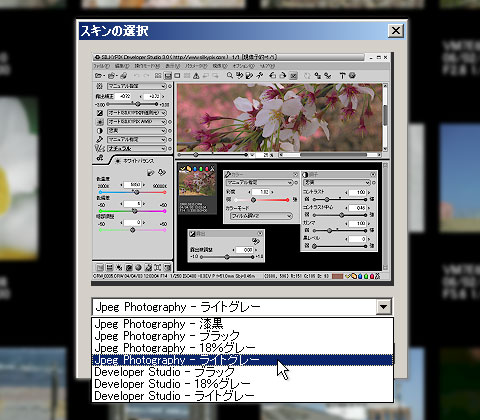480x420 pixels.
Task: Select 'Jpeg Photography - ブラック' skin option
Action: click(x=242, y=336)
